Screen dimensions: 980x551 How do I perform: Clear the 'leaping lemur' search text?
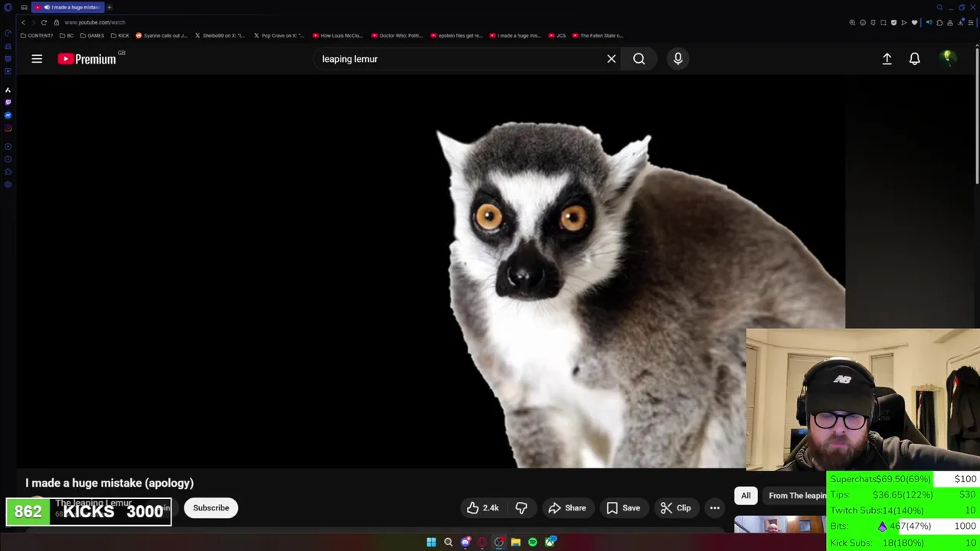point(611,59)
